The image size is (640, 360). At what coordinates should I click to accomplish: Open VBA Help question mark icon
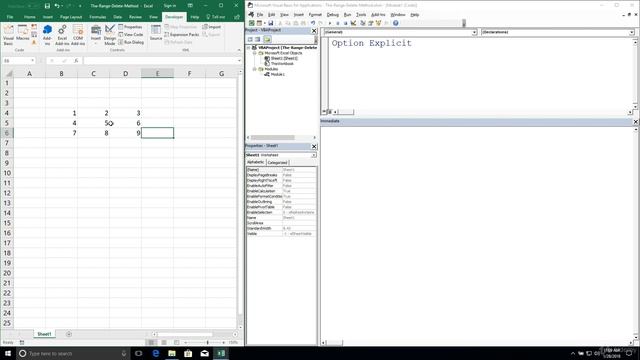(396, 23)
